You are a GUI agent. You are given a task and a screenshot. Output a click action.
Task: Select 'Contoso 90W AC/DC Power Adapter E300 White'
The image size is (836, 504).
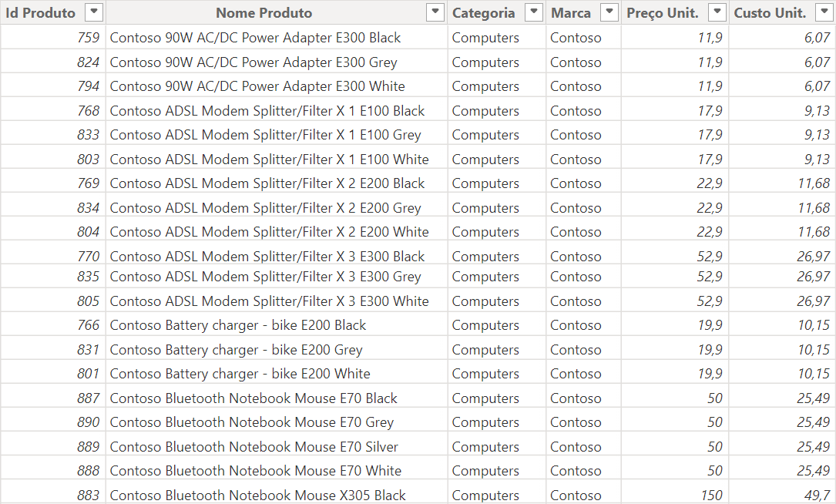click(257, 86)
